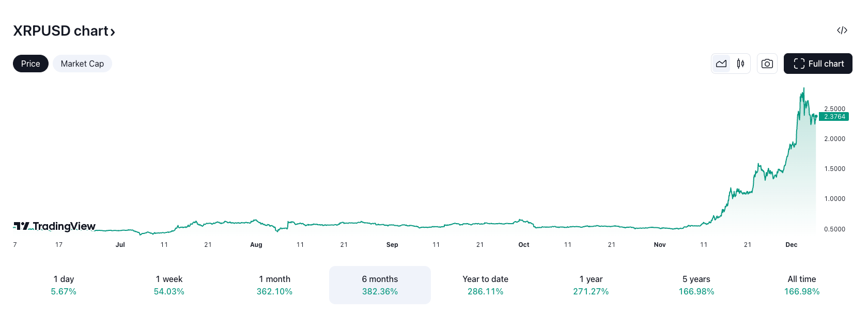Select the 1 week range
Image resolution: width=868 pixels, height=313 pixels.
(x=169, y=285)
